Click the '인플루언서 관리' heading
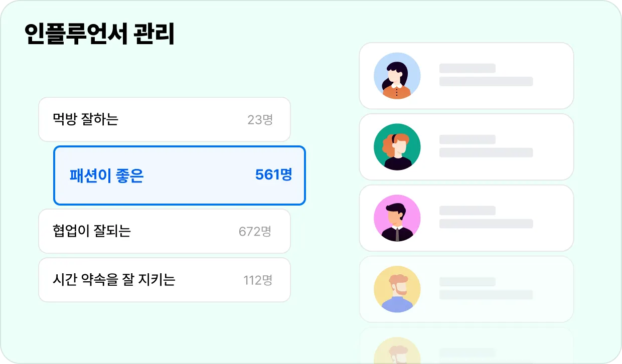The height and width of the screenshot is (364, 622). coord(100,34)
